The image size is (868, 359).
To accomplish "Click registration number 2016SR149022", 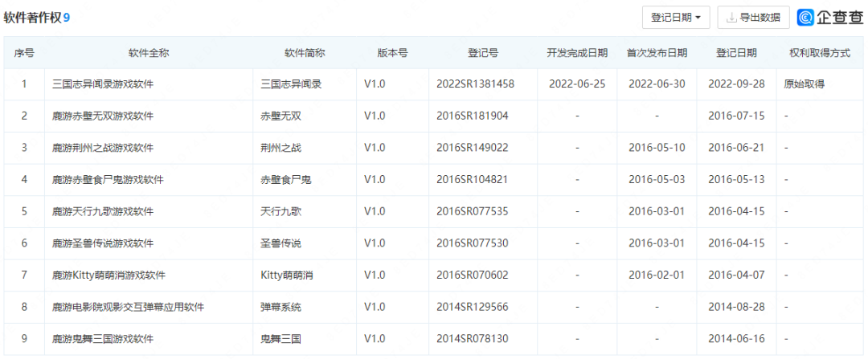I will pos(473,148).
